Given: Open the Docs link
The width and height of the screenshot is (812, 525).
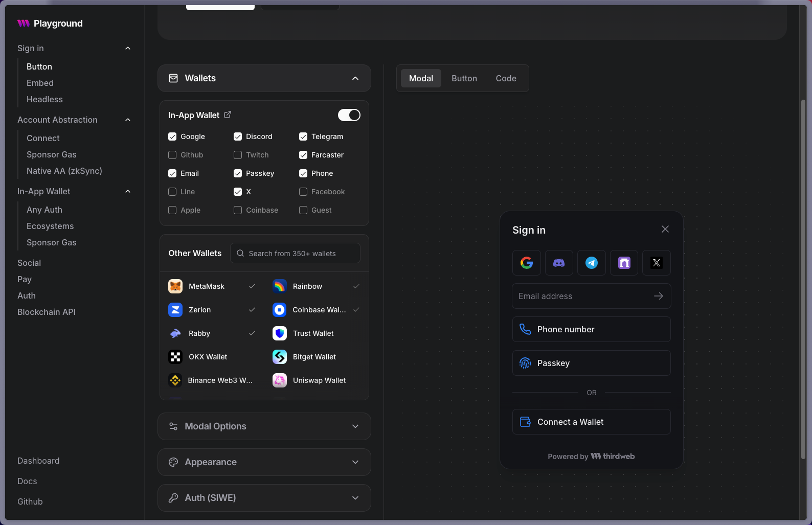Looking at the screenshot, I should pyautogui.click(x=27, y=481).
